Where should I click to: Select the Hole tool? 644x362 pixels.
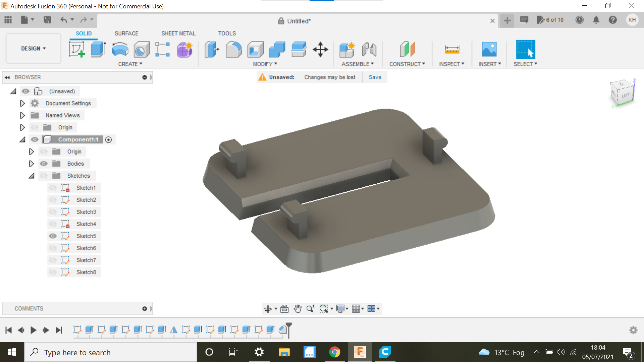pos(142,50)
